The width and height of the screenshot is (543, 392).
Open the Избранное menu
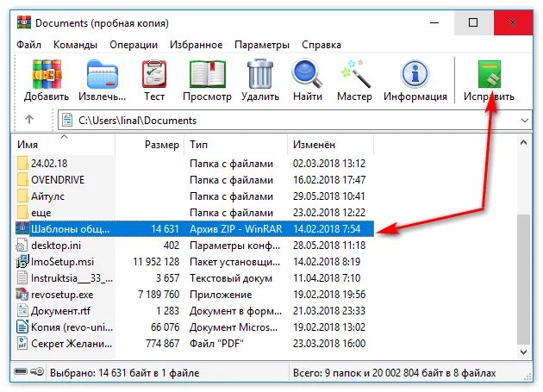(x=196, y=45)
